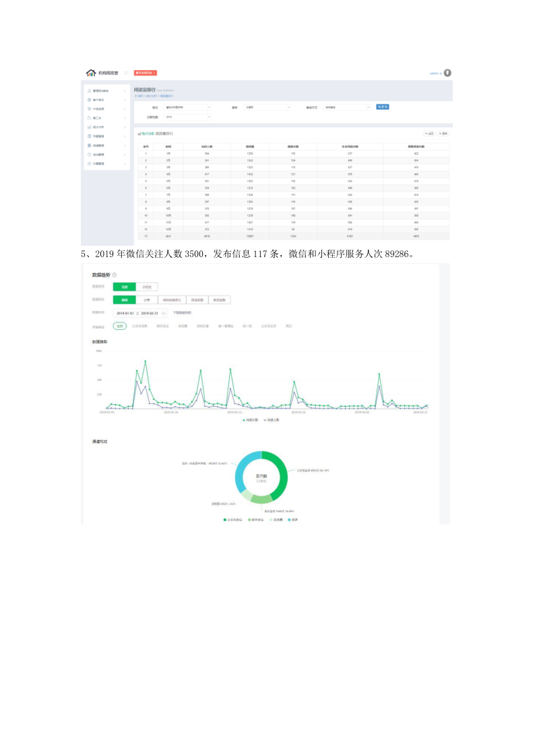This screenshot has width=535, height=756.
Task: Select the 公众号主页 channel option
Action: tap(269, 327)
